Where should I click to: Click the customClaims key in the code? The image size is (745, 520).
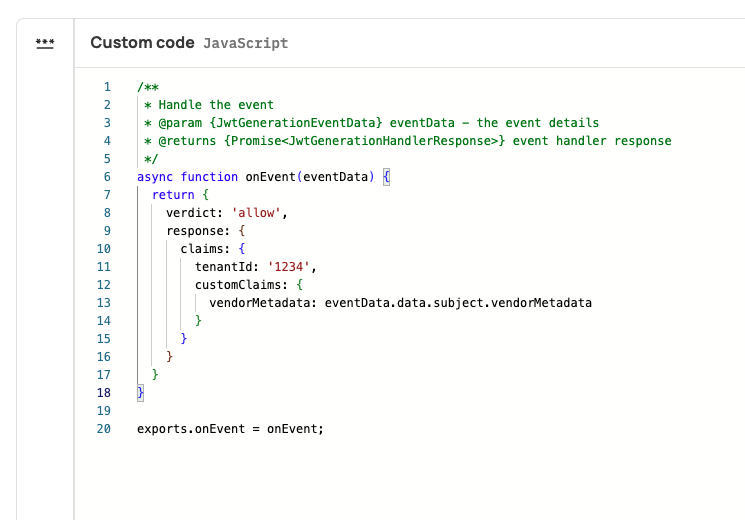[237, 285]
